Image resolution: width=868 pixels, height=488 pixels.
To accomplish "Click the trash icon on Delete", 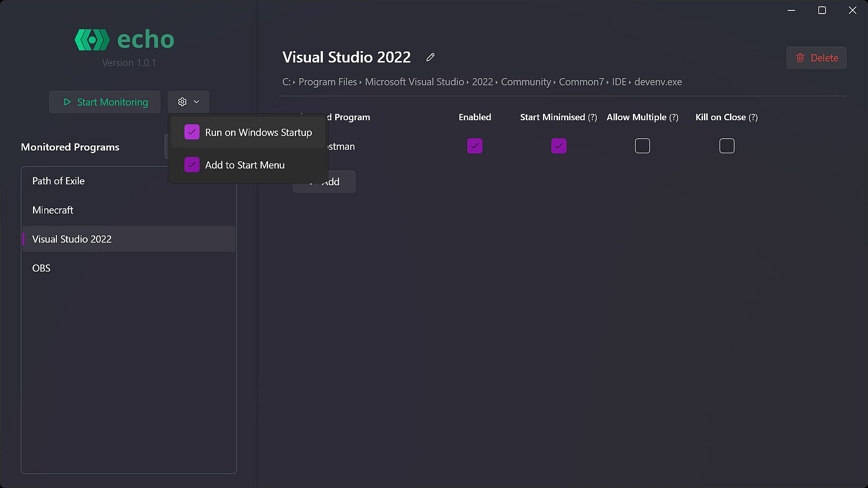I will 800,58.
